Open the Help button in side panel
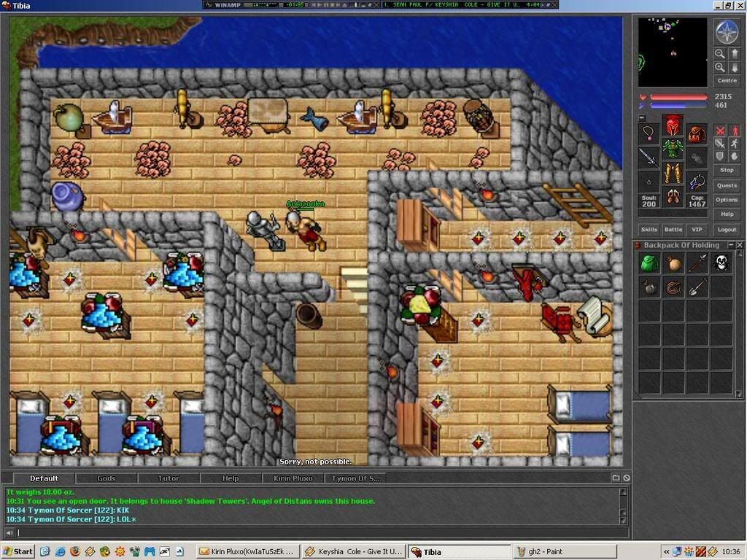Image resolution: width=747 pixels, height=560 pixels. click(727, 214)
